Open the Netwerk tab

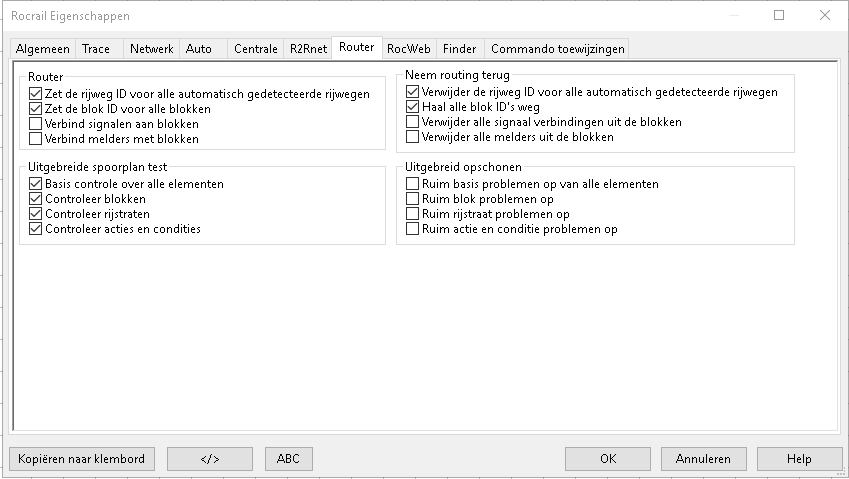click(x=151, y=48)
